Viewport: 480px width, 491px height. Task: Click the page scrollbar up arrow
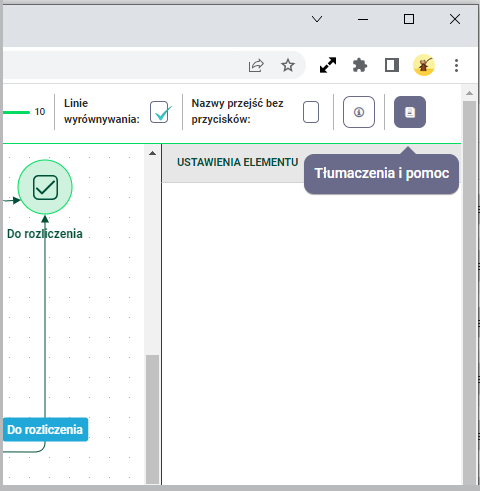point(469,93)
